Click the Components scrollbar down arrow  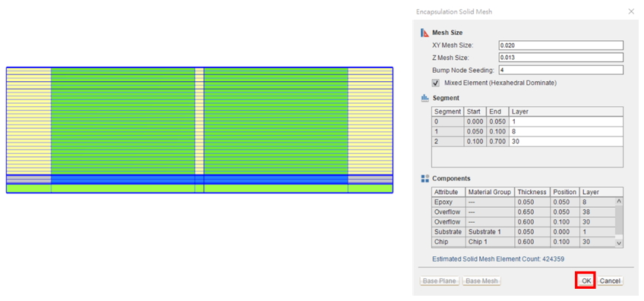pyautogui.click(x=619, y=243)
